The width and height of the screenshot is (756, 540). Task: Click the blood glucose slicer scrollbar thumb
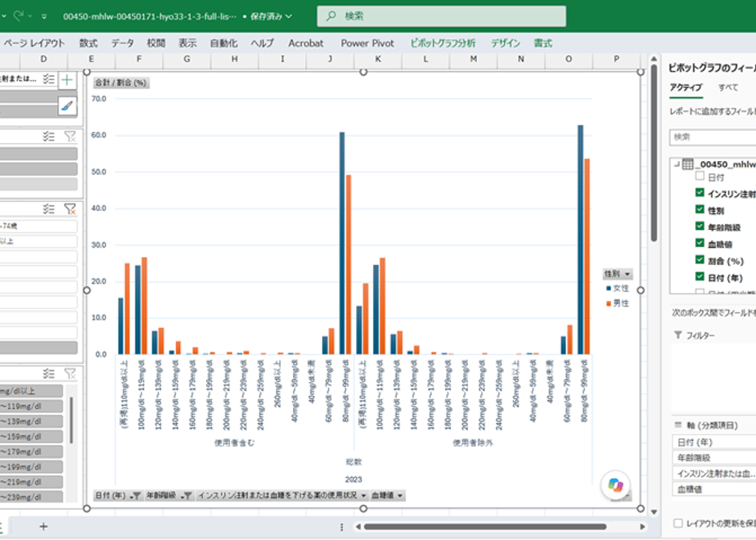click(71, 420)
